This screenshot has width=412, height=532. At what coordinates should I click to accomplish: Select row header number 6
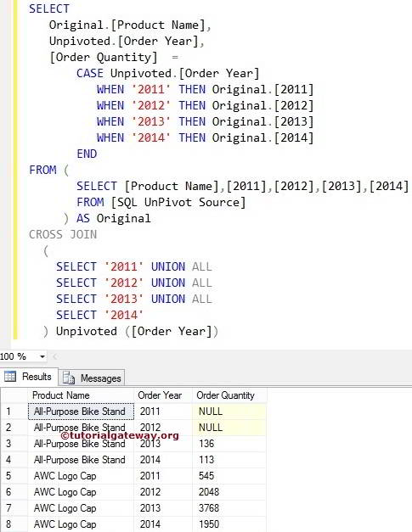(14, 492)
